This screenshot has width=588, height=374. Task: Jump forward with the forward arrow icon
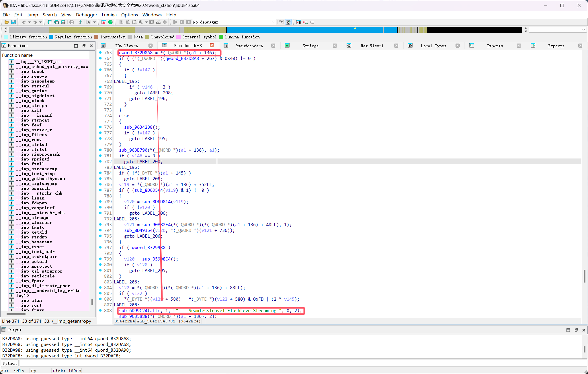point(35,22)
